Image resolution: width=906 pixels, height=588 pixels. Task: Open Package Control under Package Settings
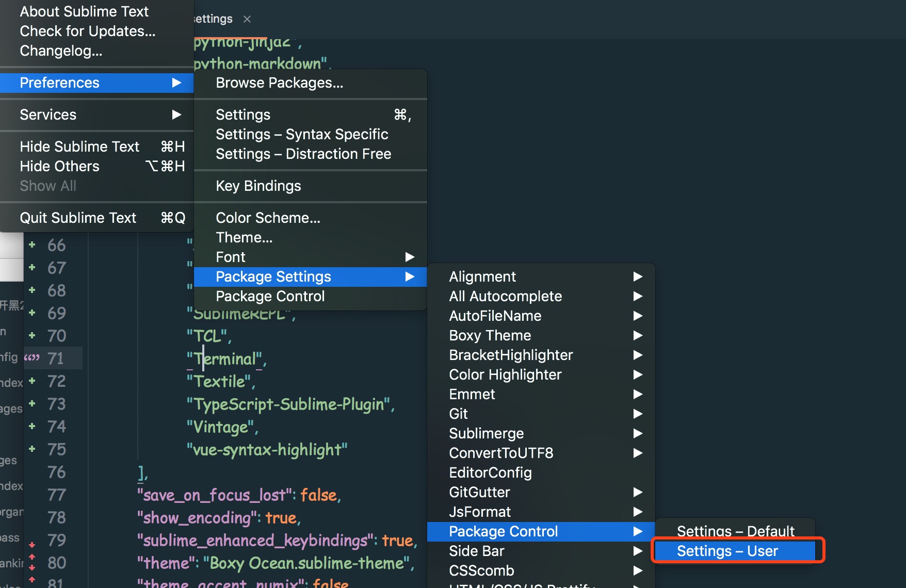point(541,531)
